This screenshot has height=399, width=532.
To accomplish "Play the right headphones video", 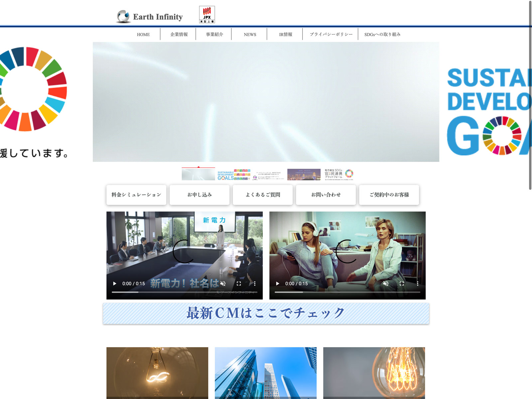I will (x=278, y=284).
